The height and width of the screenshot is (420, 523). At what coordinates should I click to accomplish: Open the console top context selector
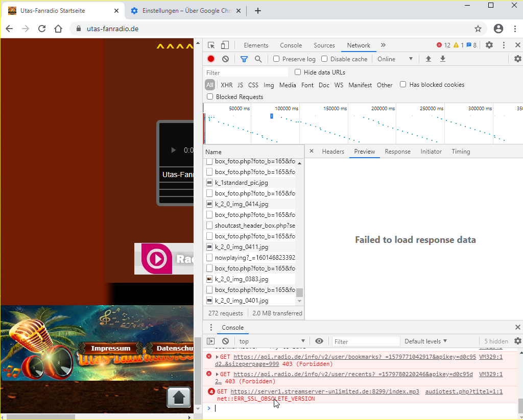pos(272,341)
